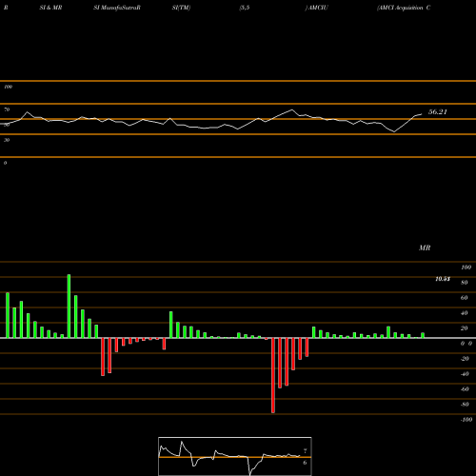Click the MR axis label 40

pos(465,313)
